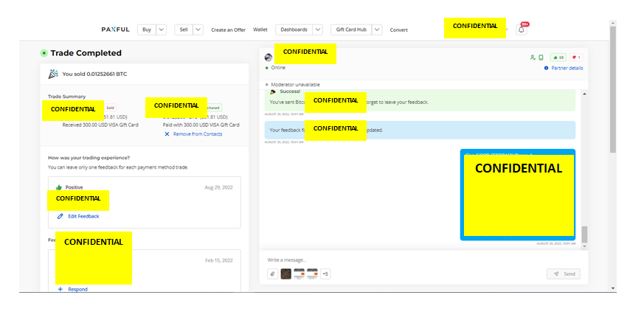Click Remove from Contacts

point(198,134)
